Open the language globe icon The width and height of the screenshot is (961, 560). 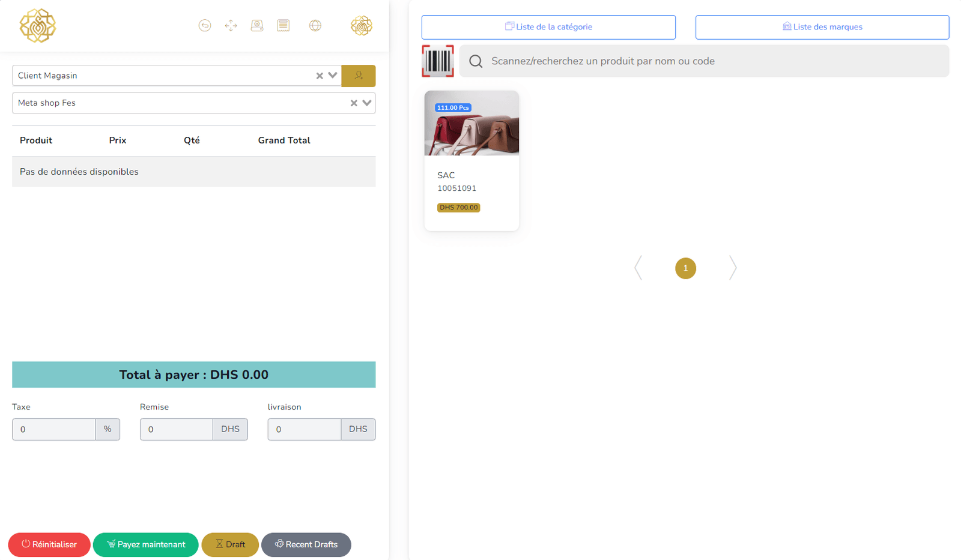[315, 25]
